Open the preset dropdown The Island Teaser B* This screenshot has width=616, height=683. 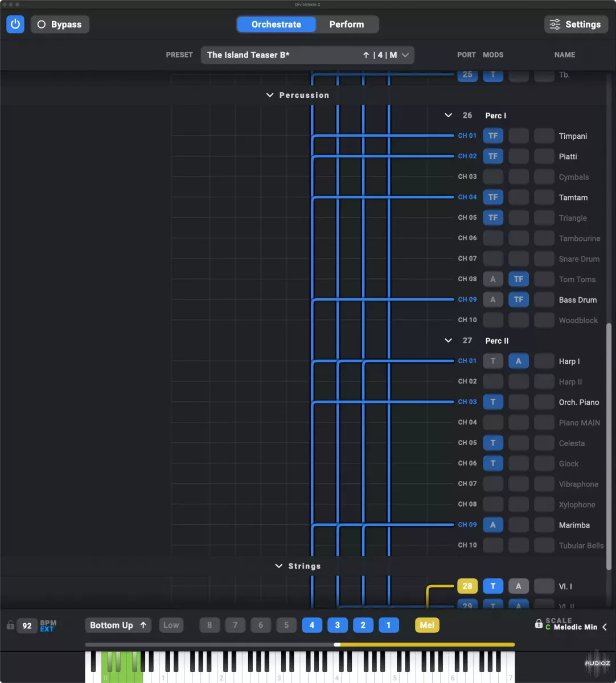click(307, 55)
